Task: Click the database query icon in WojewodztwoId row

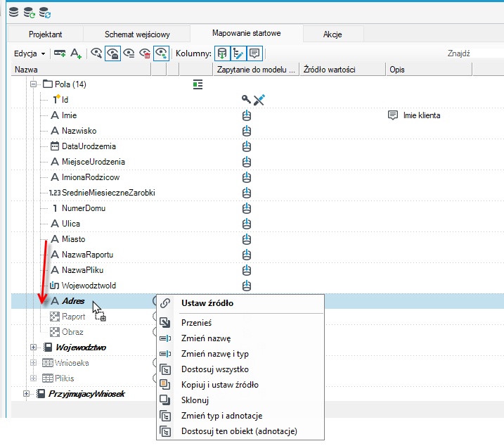Action: 247,285
